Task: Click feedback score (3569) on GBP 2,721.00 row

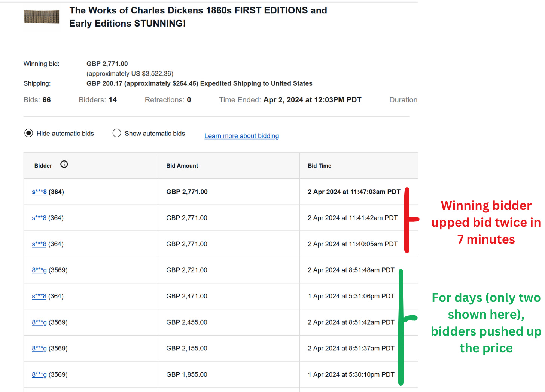Action: pyautogui.click(x=58, y=270)
